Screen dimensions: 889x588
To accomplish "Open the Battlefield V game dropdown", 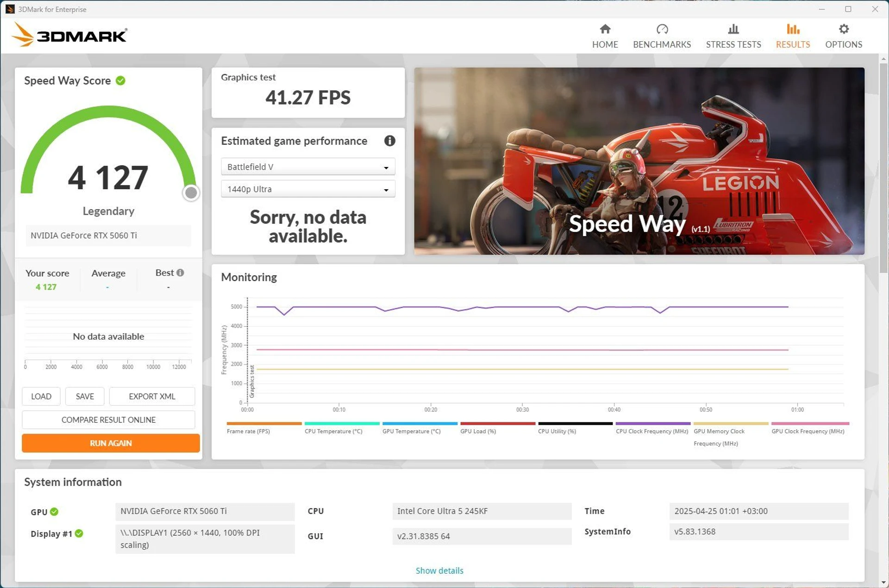I will (x=308, y=167).
